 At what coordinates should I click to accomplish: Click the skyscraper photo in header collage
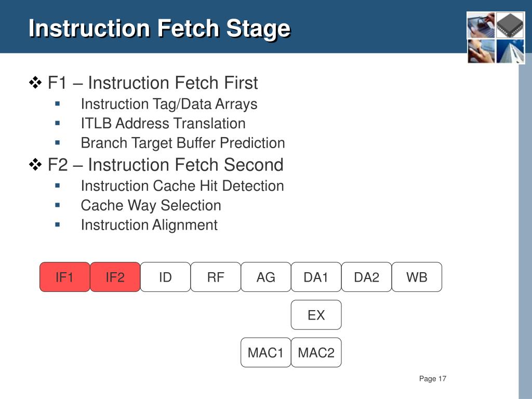point(510,51)
